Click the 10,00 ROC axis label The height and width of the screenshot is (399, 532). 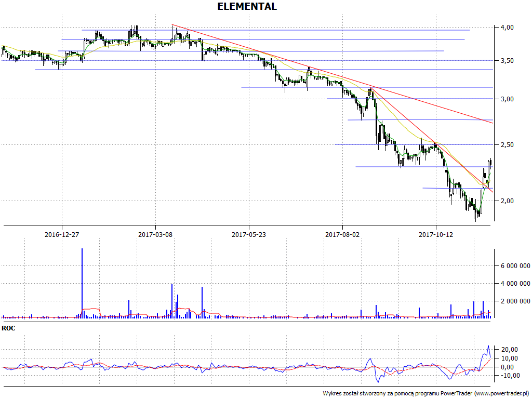coord(509,358)
